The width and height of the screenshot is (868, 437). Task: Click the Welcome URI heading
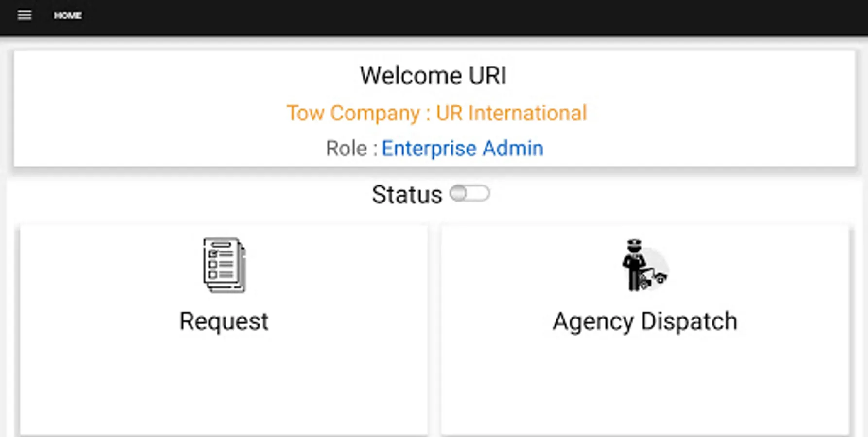(433, 76)
